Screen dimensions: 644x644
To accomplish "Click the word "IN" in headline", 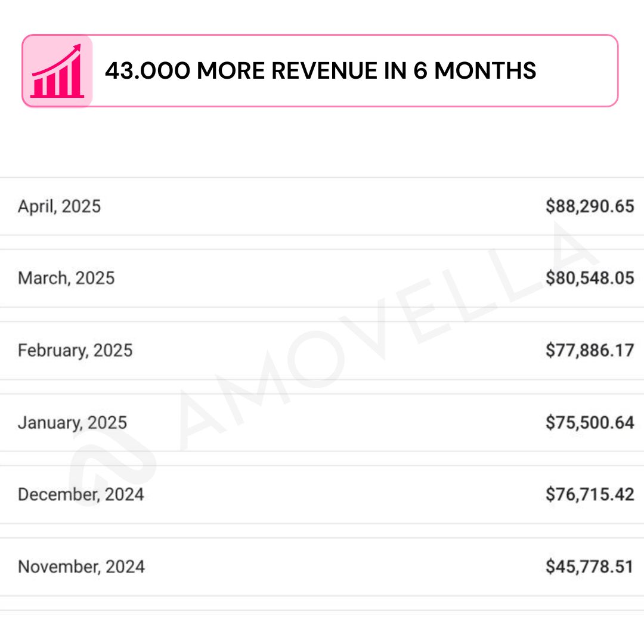I will pyautogui.click(x=397, y=71).
